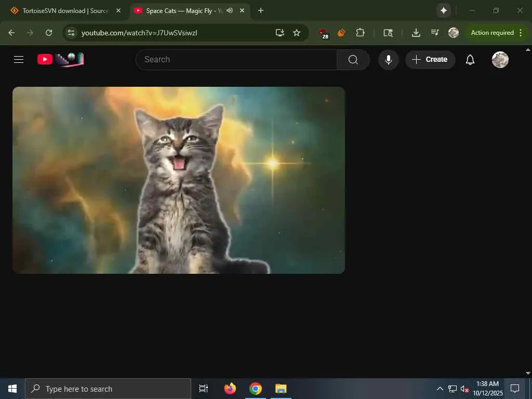Open YouTube notifications bell
532x399 pixels.
[x=470, y=60]
